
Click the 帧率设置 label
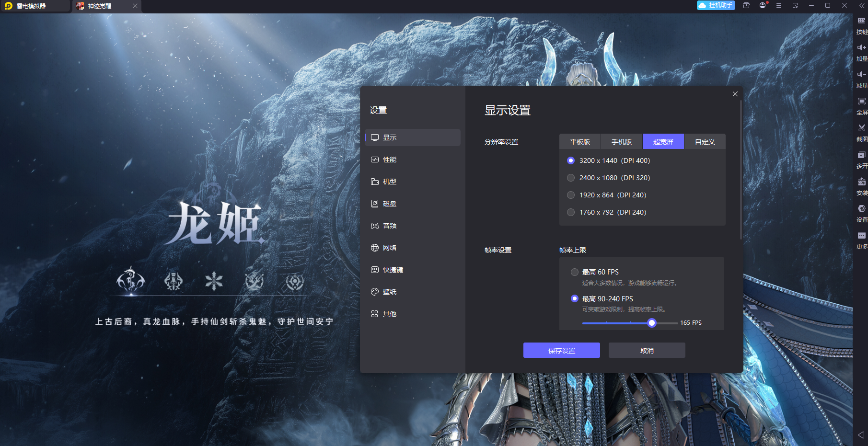pos(498,250)
